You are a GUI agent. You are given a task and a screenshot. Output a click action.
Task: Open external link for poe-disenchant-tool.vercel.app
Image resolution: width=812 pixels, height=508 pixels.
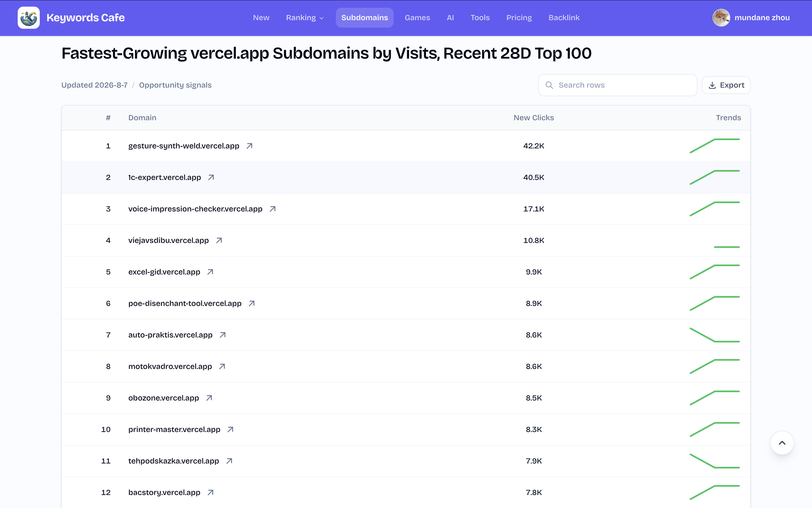tap(252, 303)
